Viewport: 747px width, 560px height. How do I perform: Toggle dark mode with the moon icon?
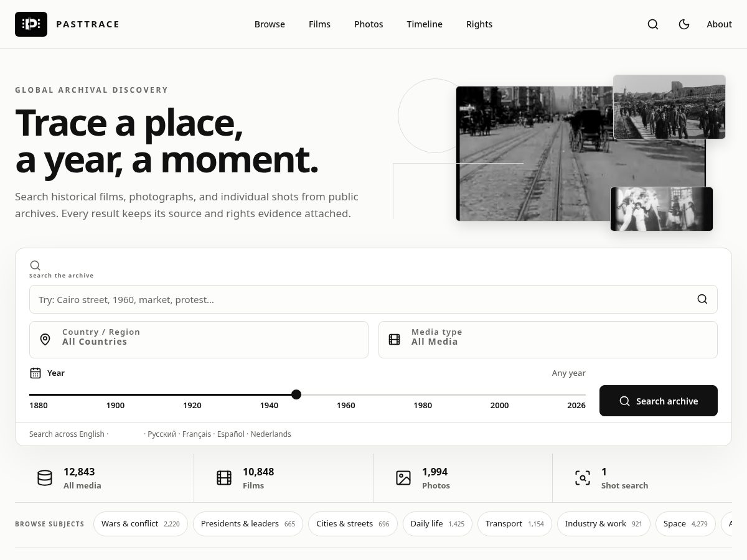684,24
